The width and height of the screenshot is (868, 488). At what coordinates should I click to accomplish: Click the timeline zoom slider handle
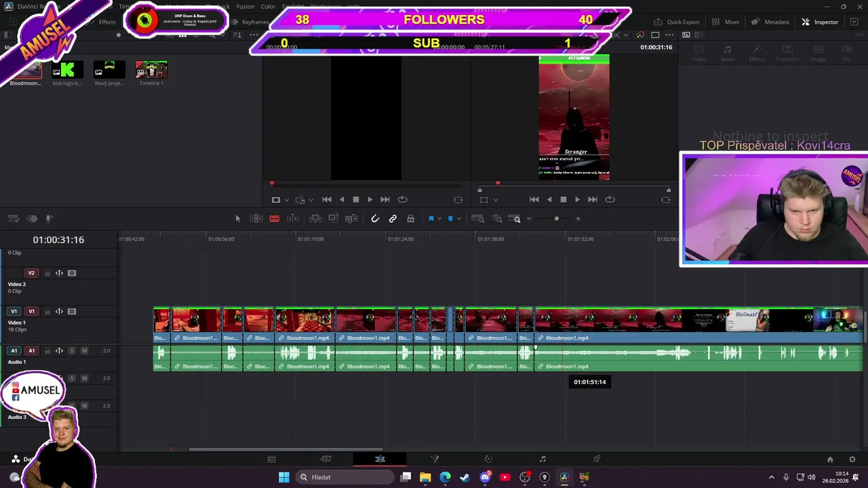[557, 218]
